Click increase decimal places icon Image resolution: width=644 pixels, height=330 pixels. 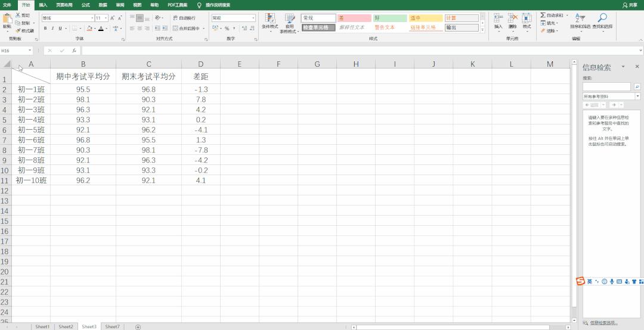pyautogui.click(x=244, y=29)
